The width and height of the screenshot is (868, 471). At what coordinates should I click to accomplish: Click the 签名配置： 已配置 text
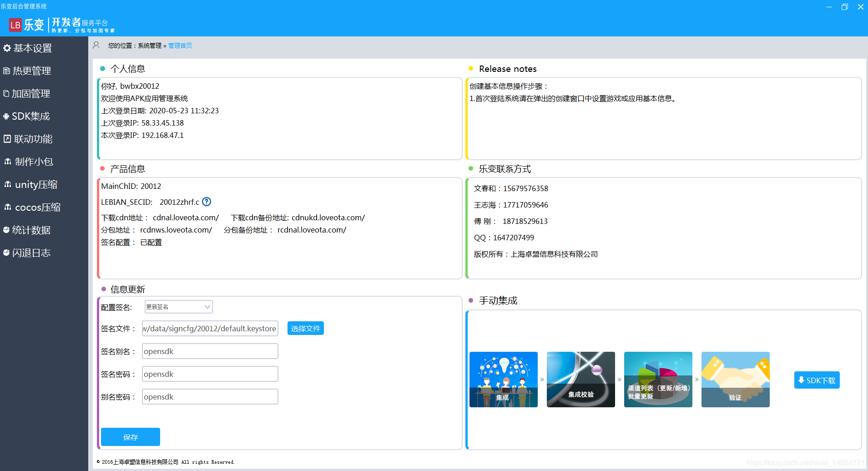(131, 242)
